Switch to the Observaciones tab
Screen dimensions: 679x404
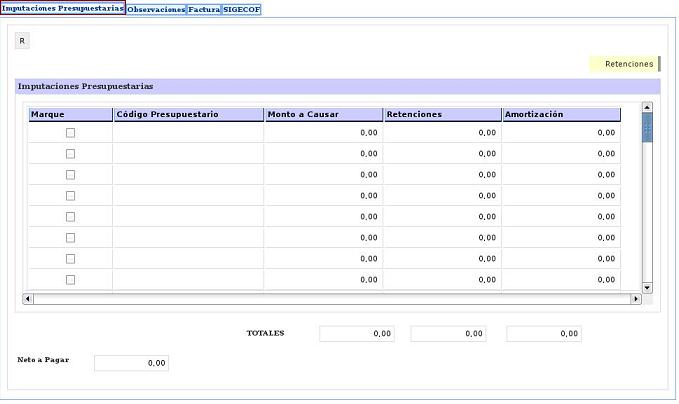156,9
